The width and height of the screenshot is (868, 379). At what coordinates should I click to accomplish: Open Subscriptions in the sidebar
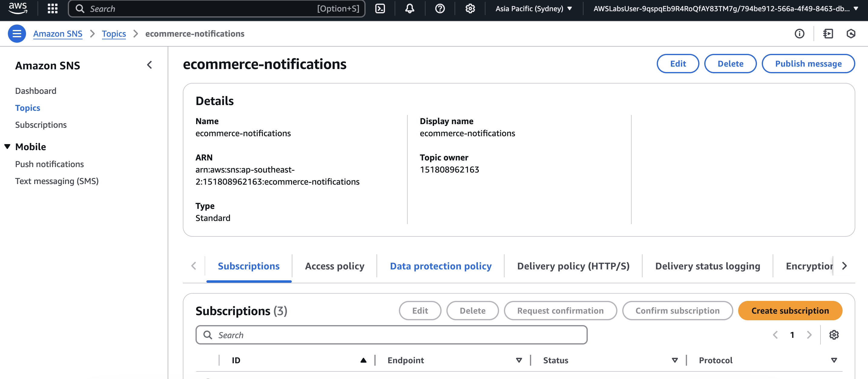pos(41,125)
